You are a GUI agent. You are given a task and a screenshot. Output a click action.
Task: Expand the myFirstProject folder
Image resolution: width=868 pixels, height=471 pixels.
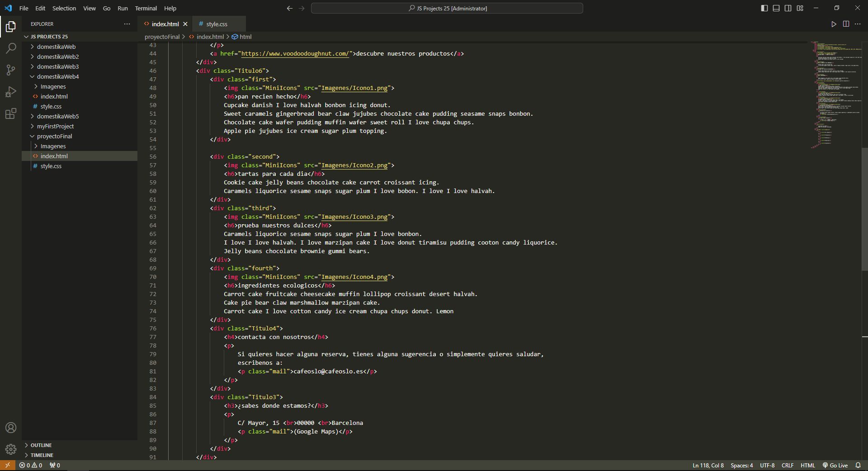pyautogui.click(x=80, y=126)
